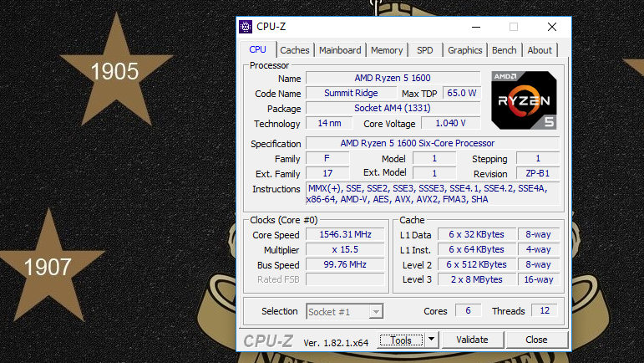Viewport: 644px width, 363px height.
Task: Open the About tab
Action: coord(540,50)
